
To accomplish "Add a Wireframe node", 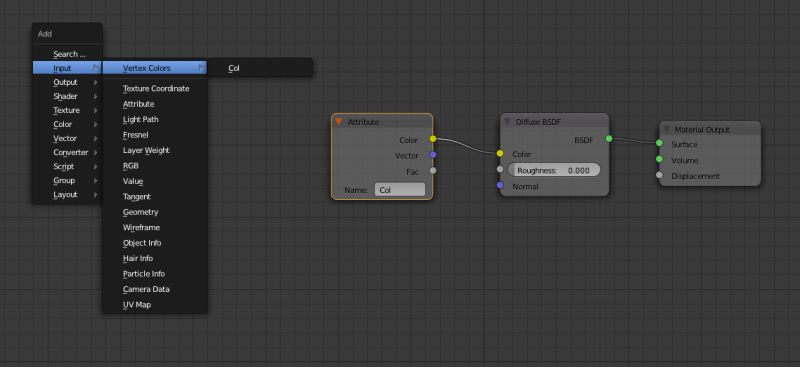I will point(155,227).
